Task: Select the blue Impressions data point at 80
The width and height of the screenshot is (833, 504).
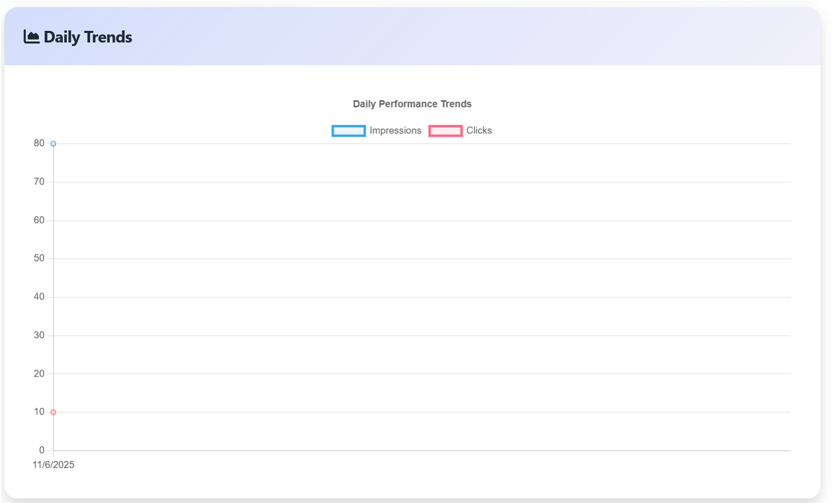Action: 53,144
